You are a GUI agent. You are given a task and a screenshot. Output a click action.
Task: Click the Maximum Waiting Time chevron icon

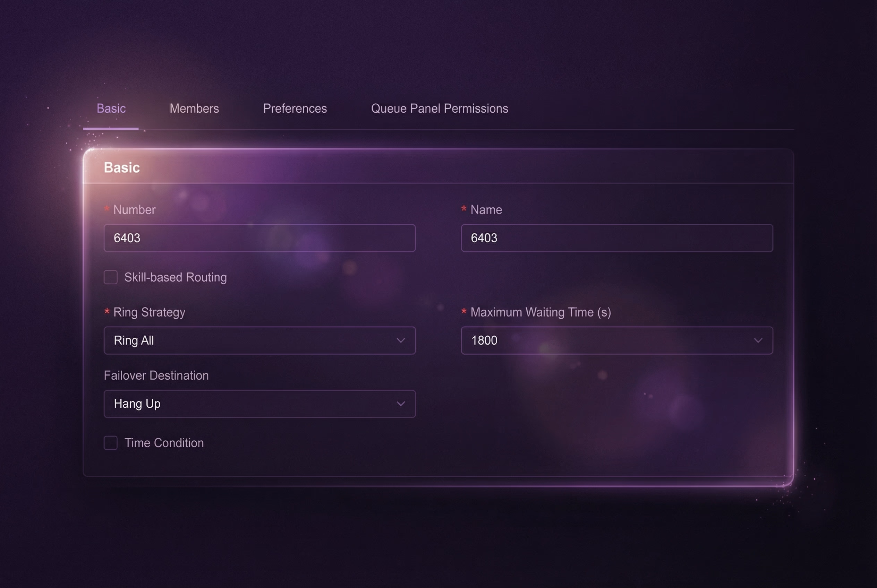(759, 340)
